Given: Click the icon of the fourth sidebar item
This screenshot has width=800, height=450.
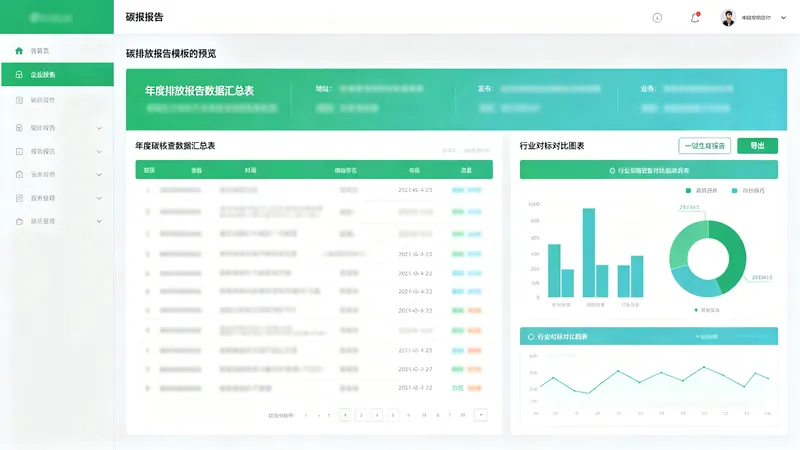Looking at the screenshot, I should (19, 128).
